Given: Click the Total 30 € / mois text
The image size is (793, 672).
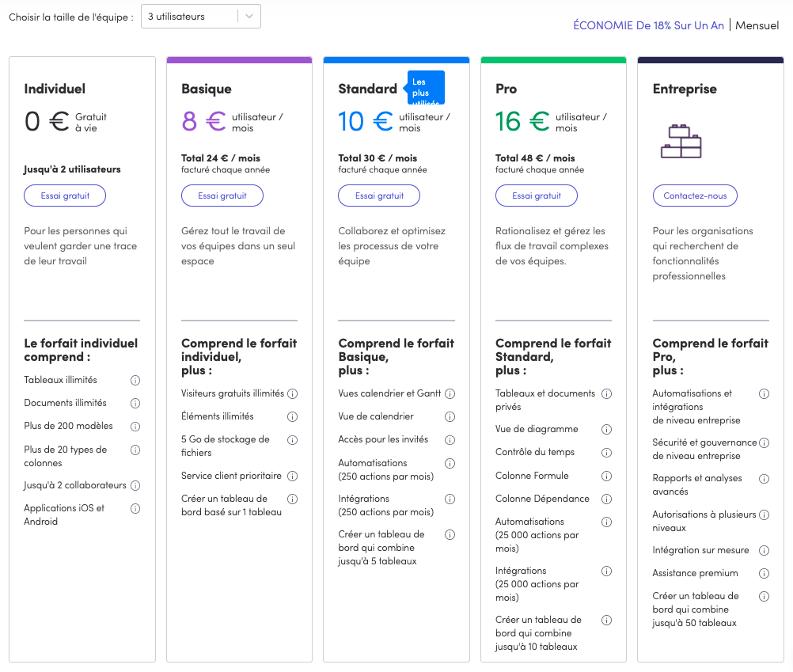Looking at the screenshot, I should (378, 158).
